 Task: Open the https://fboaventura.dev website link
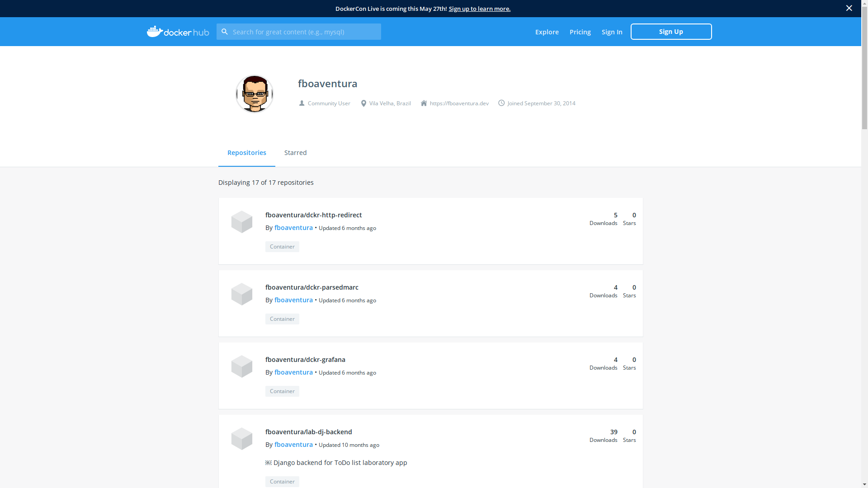tap(459, 103)
